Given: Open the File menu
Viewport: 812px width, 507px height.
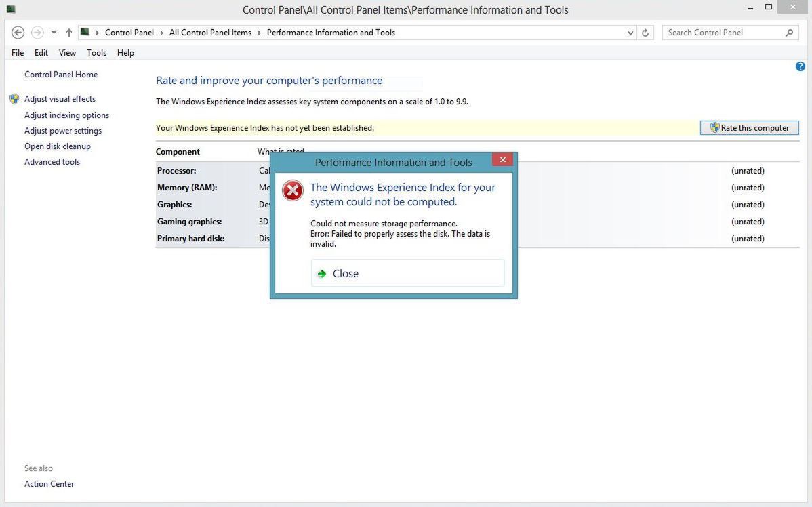Looking at the screenshot, I should (18, 53).
